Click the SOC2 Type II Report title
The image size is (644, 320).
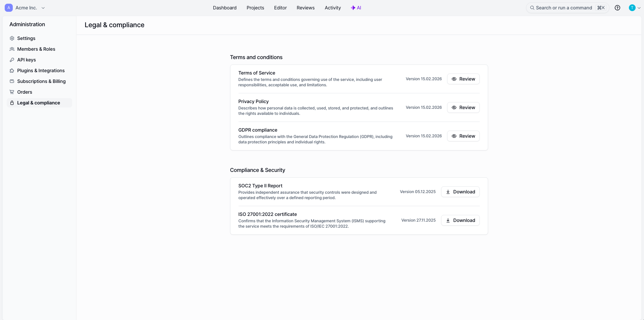tap(260, 186)
